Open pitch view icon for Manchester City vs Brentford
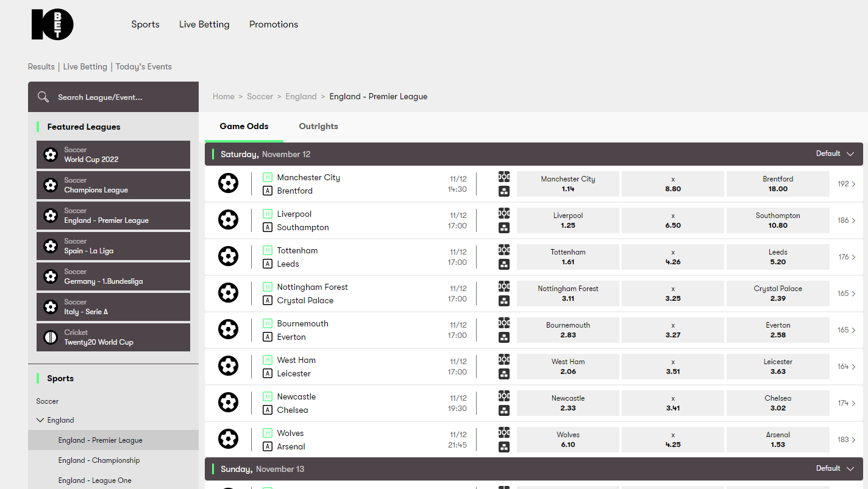Viewport: 868px width, 489px height. point(504,177)
